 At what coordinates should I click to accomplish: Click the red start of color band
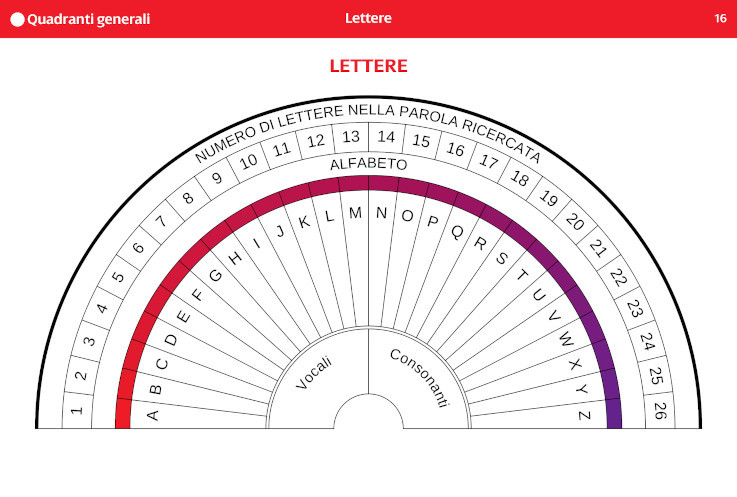[x=123, y=413]
